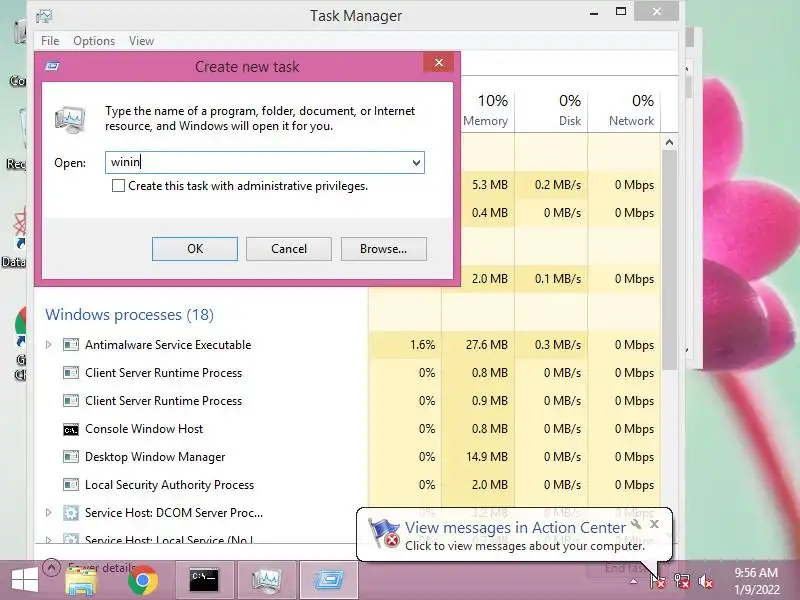Click Create new task dialog title icon
The image size is (800, 600).
pos(52,66)
